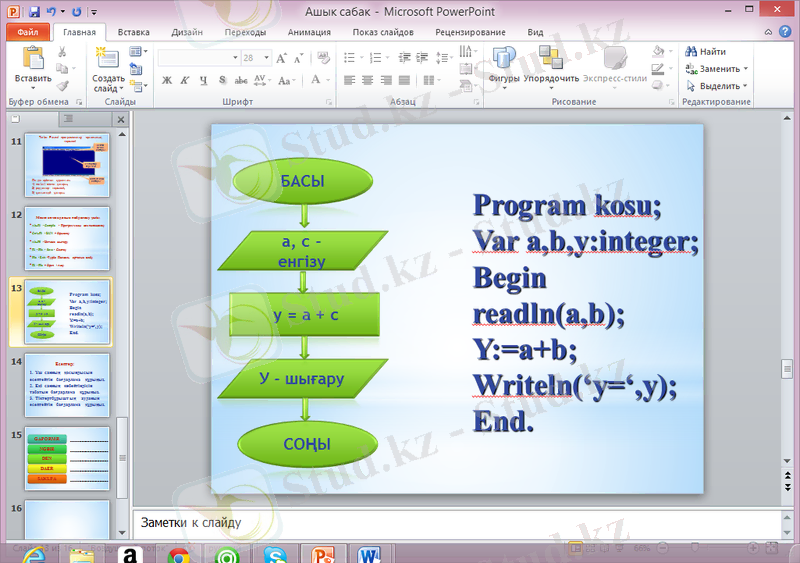Open the font size dropdown
Screen dimensions: 800x563
263,58
